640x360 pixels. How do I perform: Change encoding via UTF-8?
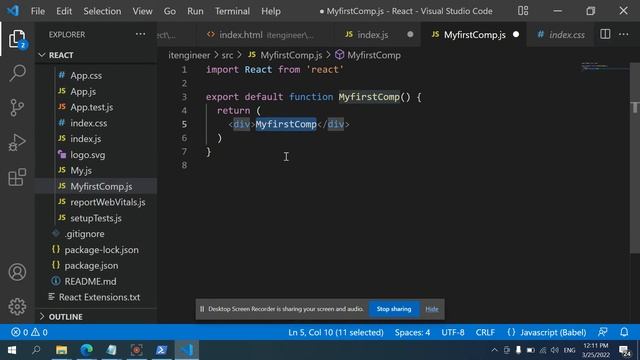[x=453, y=332]
